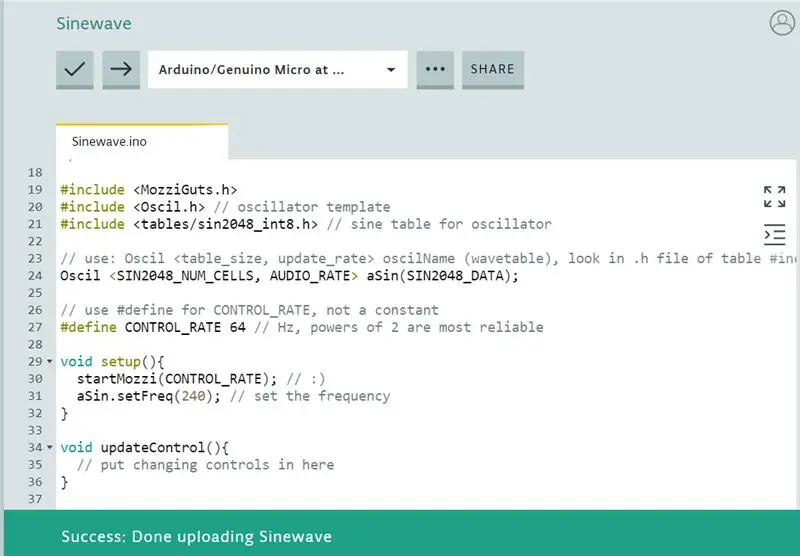Click the Verify checkmark button

pyautogui.click(x=74, y=69)
